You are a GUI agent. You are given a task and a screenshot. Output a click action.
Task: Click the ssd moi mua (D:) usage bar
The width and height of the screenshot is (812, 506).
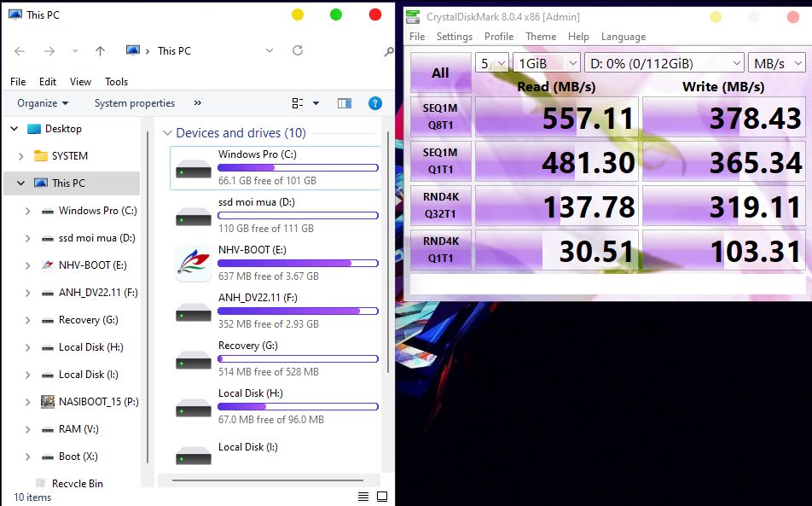pyautogui.click(x=298, y=216)
